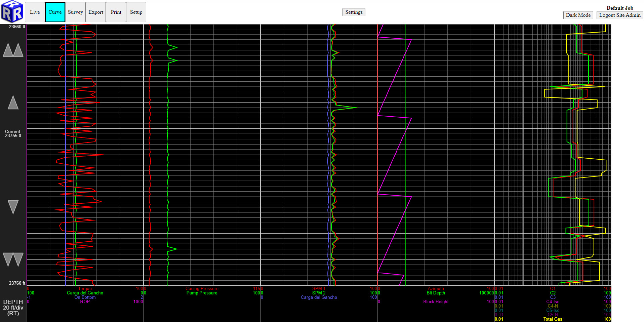Select the Total Gas curve label
The width and height of the screenshot is (644, 322).
coord(553,319)
